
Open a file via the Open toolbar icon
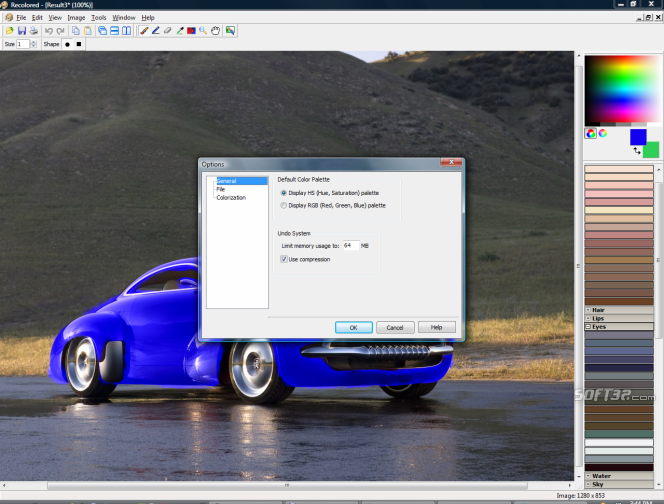click(x=9, y=30)
